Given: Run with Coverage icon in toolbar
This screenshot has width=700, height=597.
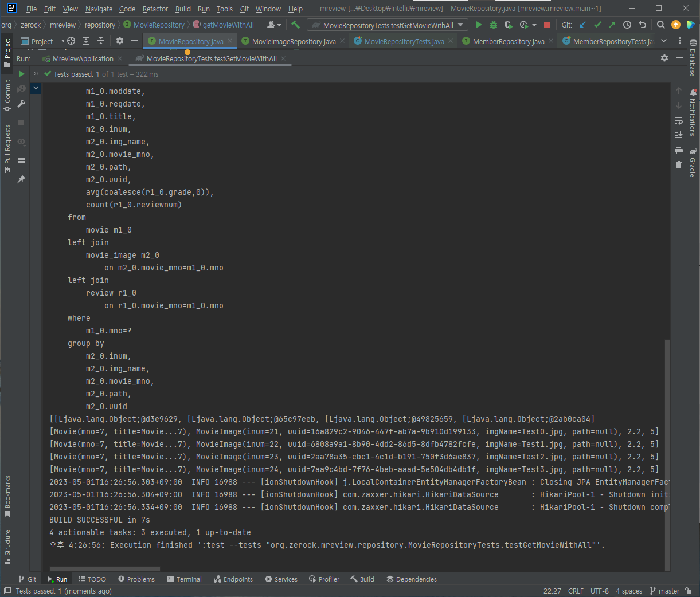Looking at the screenshot, I should coord(508,25).
